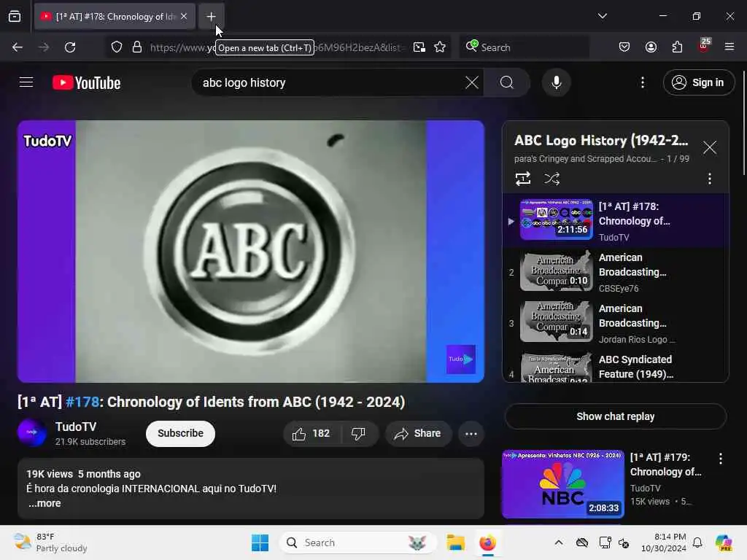747x560 pixels.
Task: Toggle loop playlist icon
Action: click(x=522, y=179)
